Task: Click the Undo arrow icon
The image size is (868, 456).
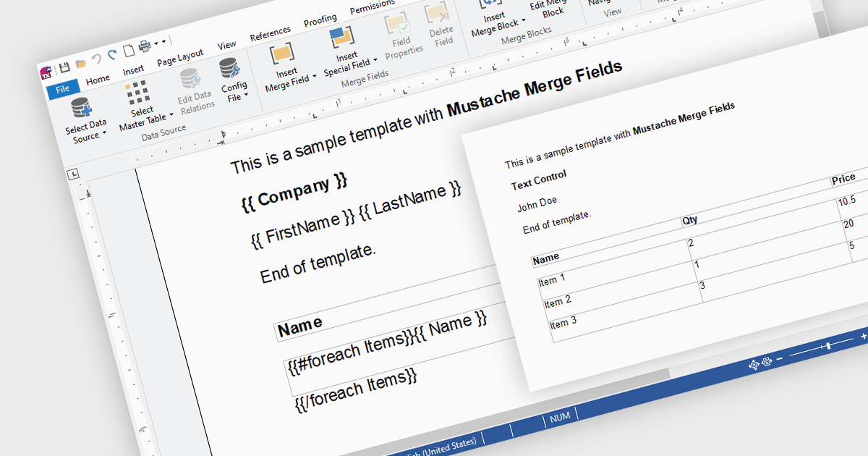Action: [96, 59]
